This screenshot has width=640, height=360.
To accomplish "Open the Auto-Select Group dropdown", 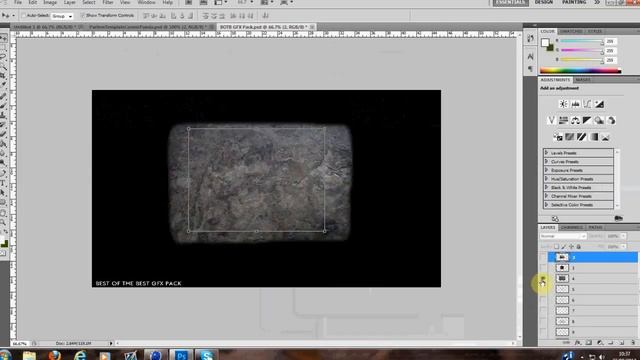I will (62, 16).
